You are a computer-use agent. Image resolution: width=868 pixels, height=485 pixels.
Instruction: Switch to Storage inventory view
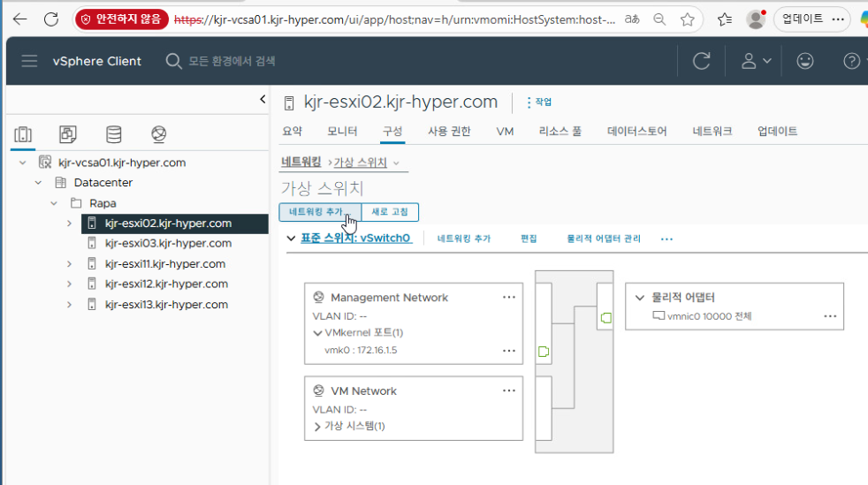113,133
